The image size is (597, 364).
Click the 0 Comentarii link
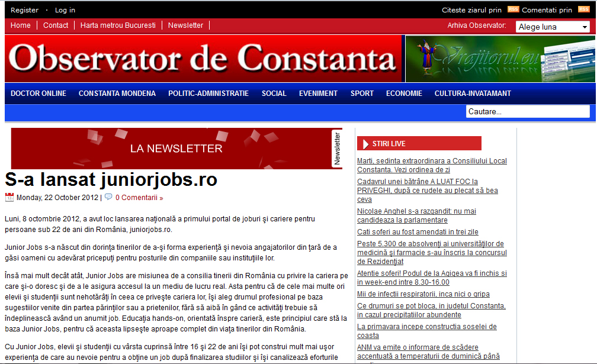click(x=139, y=198)
